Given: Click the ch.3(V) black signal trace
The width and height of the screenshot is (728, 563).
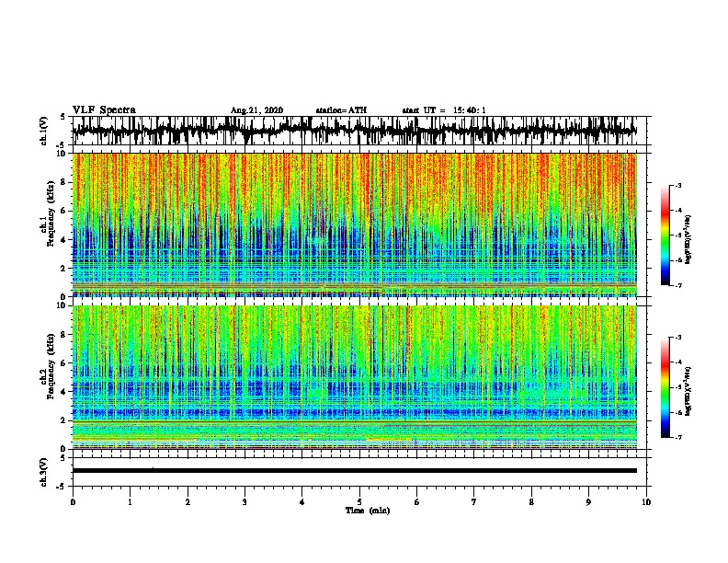Looking at the screenshot, I should (355, 471).
